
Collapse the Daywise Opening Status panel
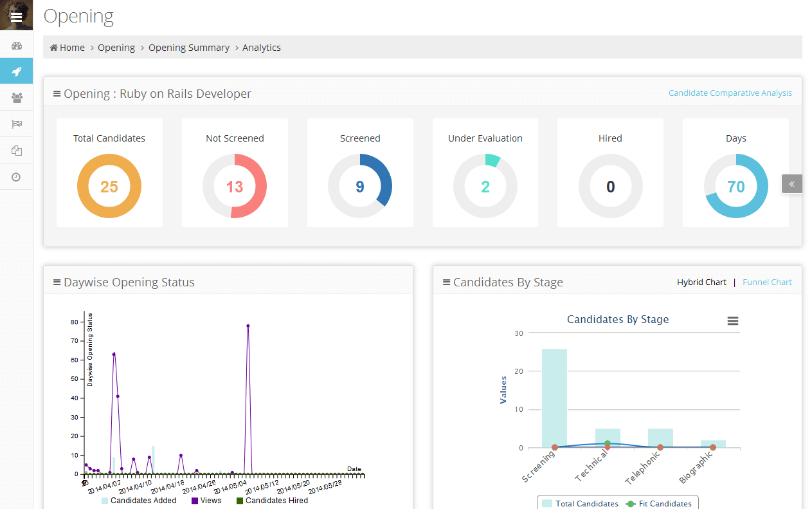[57, 282]
